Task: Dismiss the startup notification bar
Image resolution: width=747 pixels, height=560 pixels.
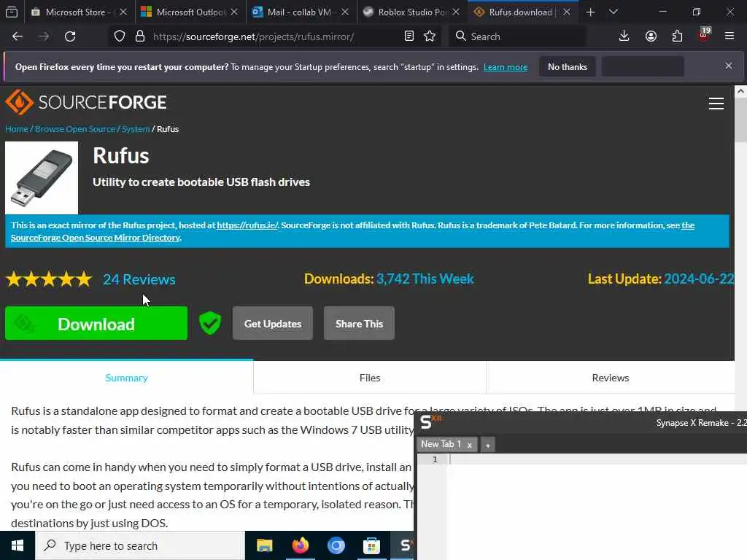Action: point(729,66)
